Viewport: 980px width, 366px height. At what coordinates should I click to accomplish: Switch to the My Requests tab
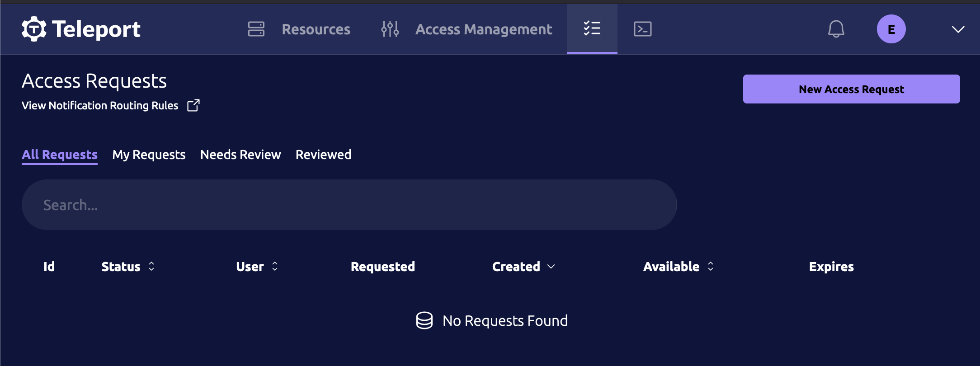149,155
